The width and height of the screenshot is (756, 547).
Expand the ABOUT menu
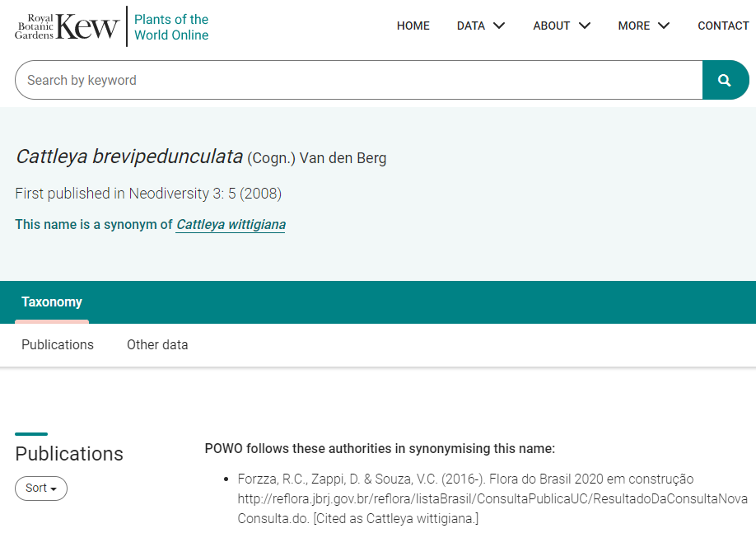[562, 26]
